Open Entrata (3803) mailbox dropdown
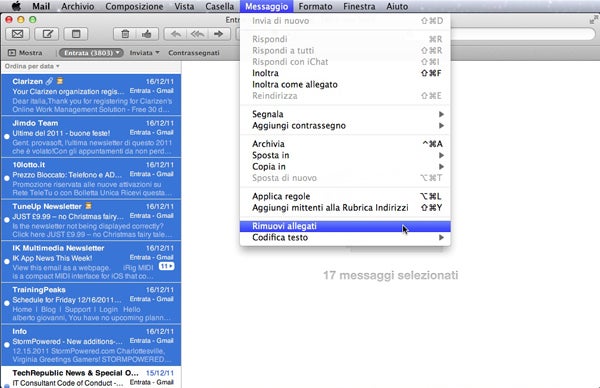The image size is (600, 388). pyautogui.click(x=91, y=53)
